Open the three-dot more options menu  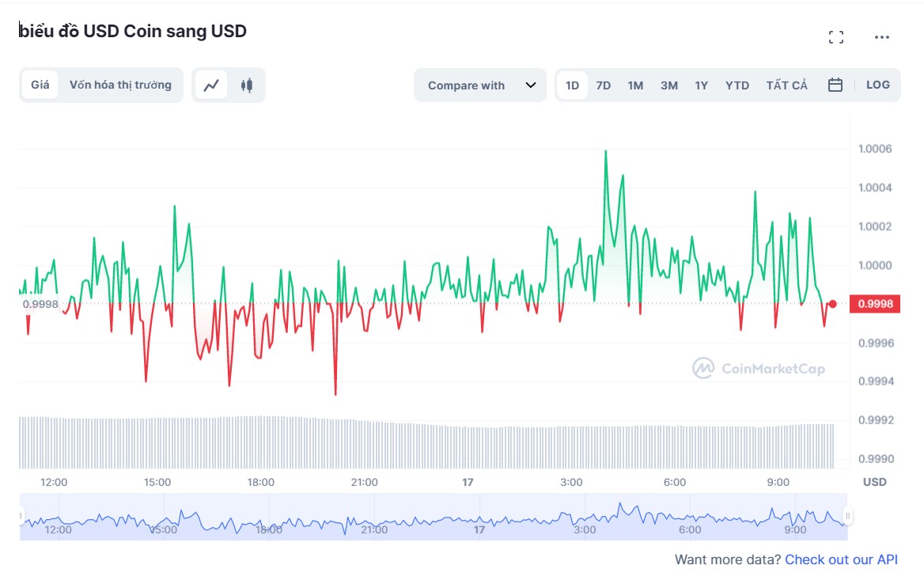click(882, 36)
